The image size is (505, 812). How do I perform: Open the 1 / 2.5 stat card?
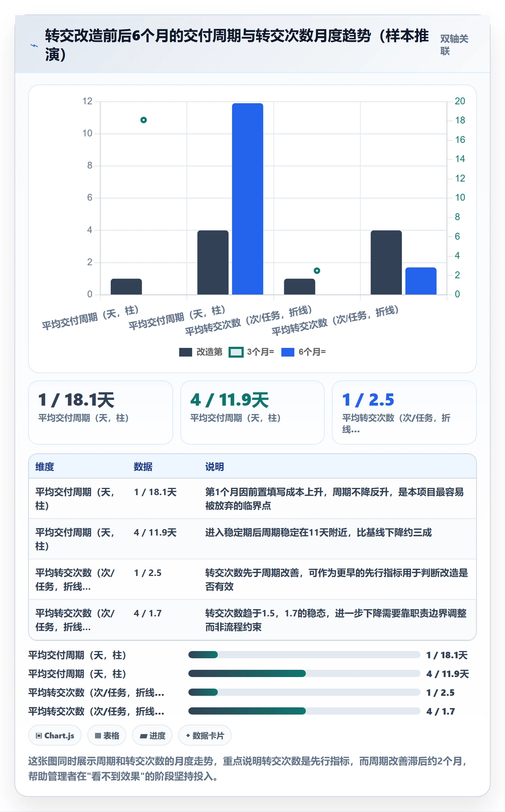404,412
